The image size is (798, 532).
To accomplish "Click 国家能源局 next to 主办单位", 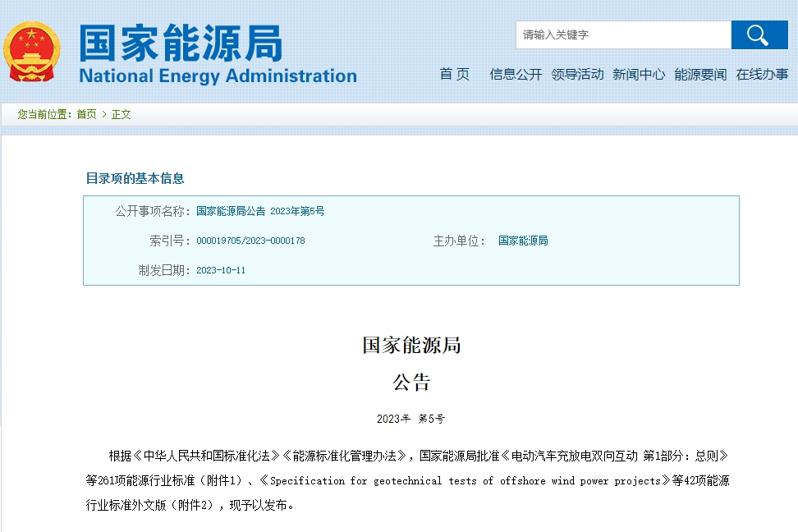I will (522, 241).
